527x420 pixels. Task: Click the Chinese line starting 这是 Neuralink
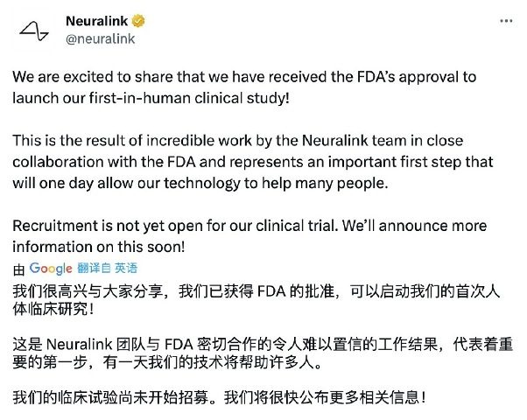263,345
